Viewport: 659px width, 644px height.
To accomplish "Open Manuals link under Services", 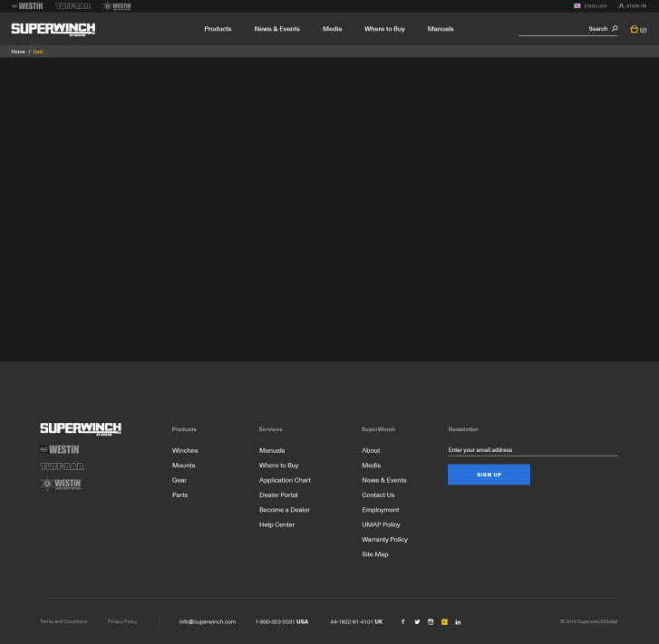I will tap(272, 450).
